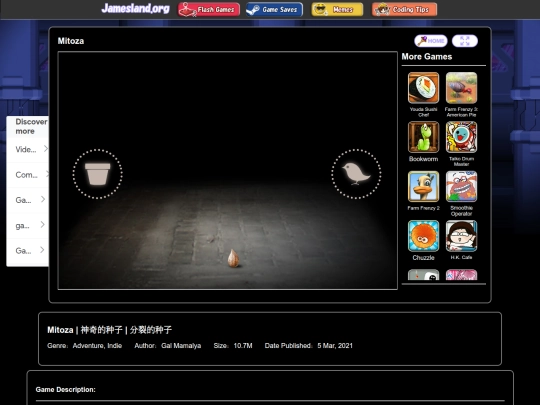Open Farm Frenzy 3: American Pie game

click(461, 88)
